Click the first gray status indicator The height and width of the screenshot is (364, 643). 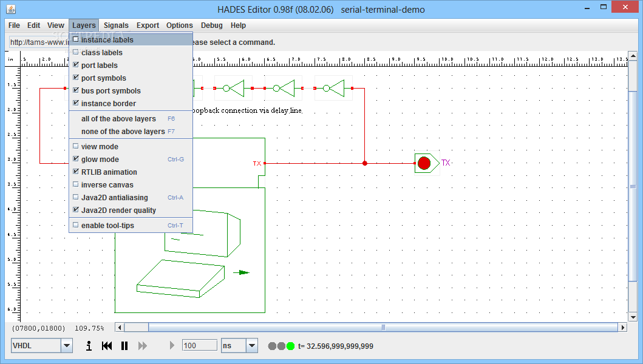pyautogui.click(x=272, y=346)
